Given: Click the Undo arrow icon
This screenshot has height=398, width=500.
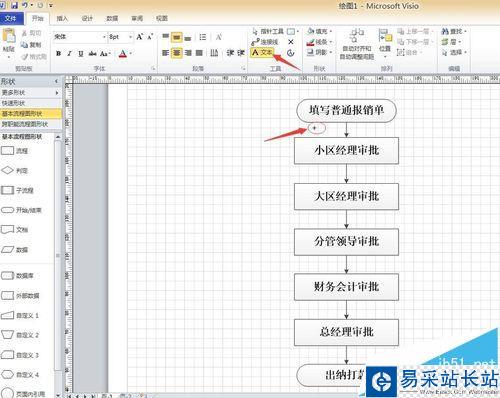Looking at the screenshot, I should point(25,5).
